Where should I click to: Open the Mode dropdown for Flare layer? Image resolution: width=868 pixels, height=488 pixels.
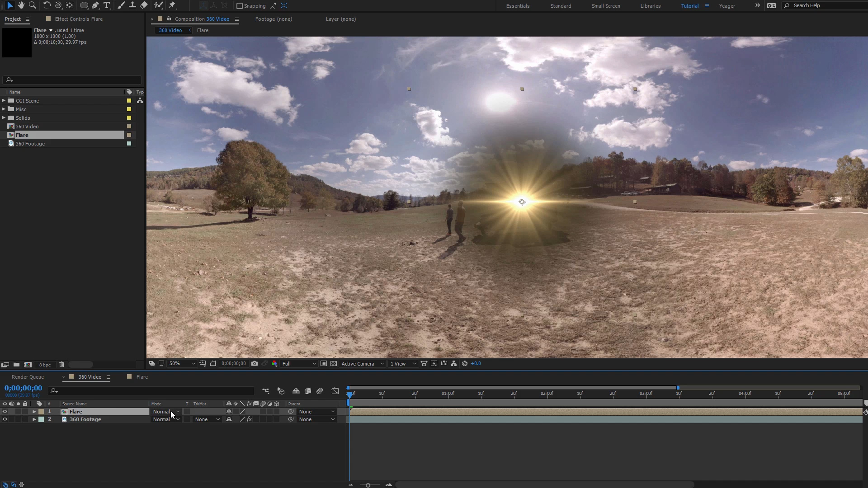pos(166,412)
